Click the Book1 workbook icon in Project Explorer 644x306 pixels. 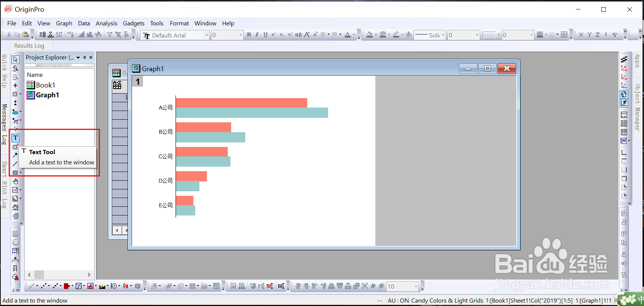click(x=31, y=85)
